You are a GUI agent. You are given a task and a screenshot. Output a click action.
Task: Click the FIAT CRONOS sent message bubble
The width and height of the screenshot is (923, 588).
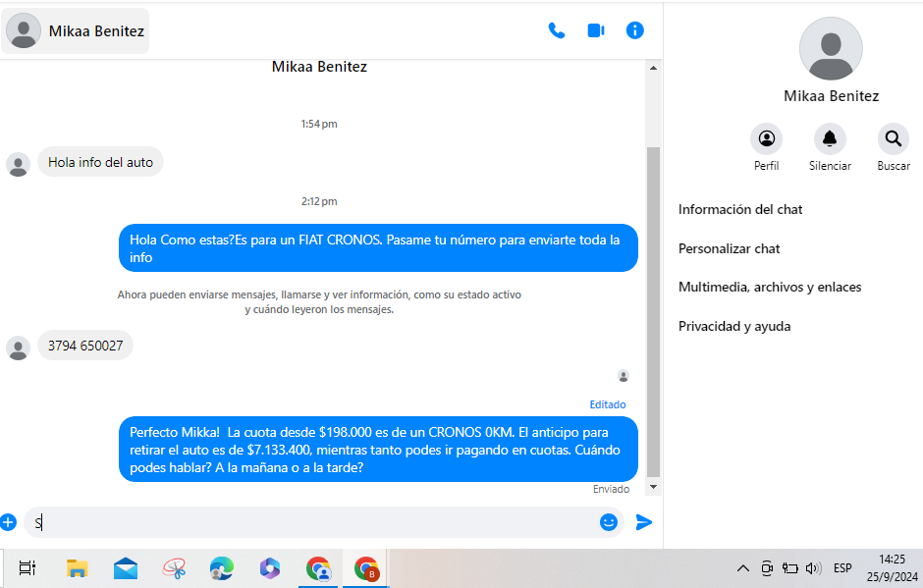tap(378, 247)
